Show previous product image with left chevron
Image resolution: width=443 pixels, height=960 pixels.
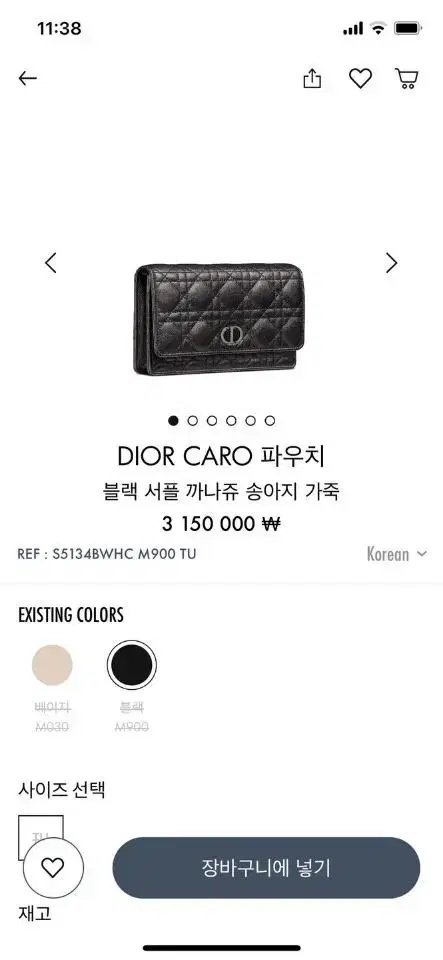coord(51,263)
